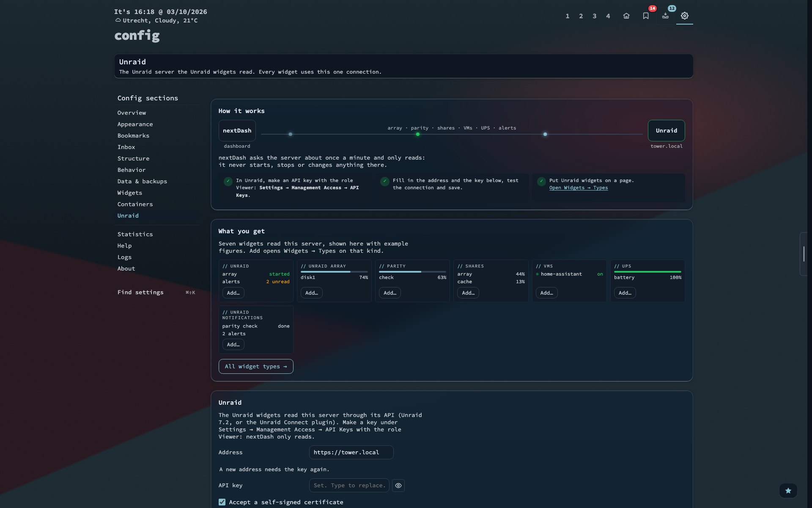
Task: Add the UPS widget
Action: (x=625, y=293)
